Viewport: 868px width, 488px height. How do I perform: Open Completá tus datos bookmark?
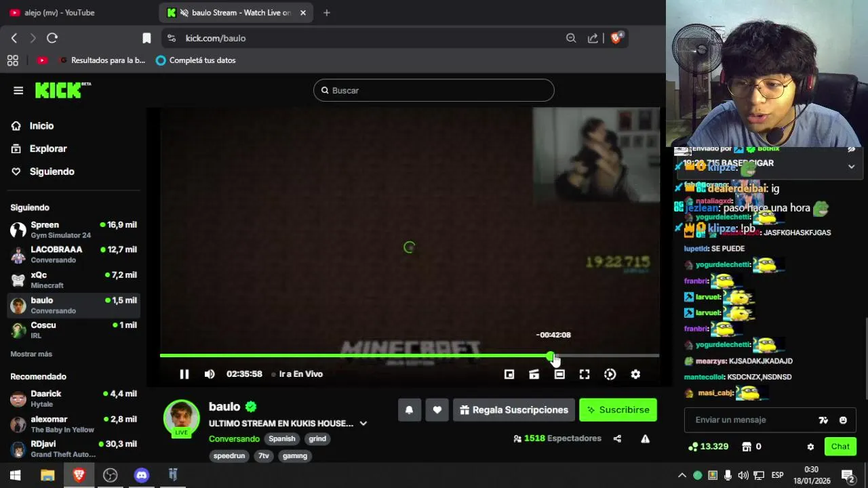point(196,60)
